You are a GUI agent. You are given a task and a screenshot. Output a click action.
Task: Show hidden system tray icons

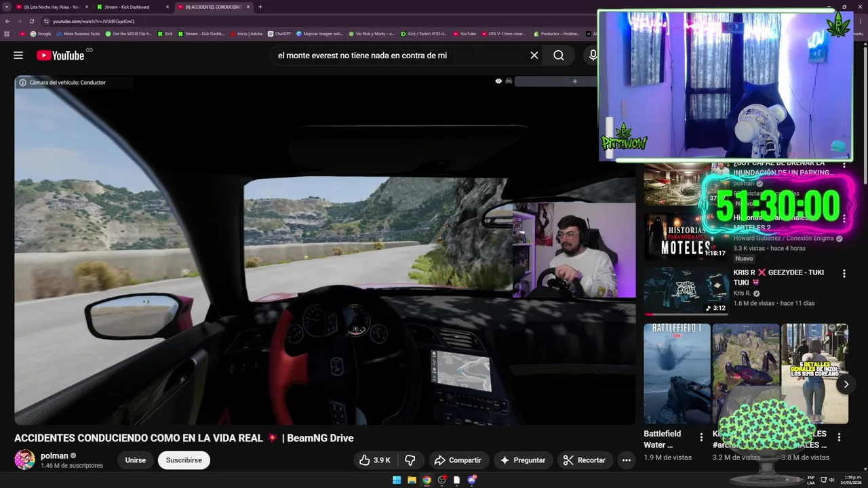tap(788, 480)
